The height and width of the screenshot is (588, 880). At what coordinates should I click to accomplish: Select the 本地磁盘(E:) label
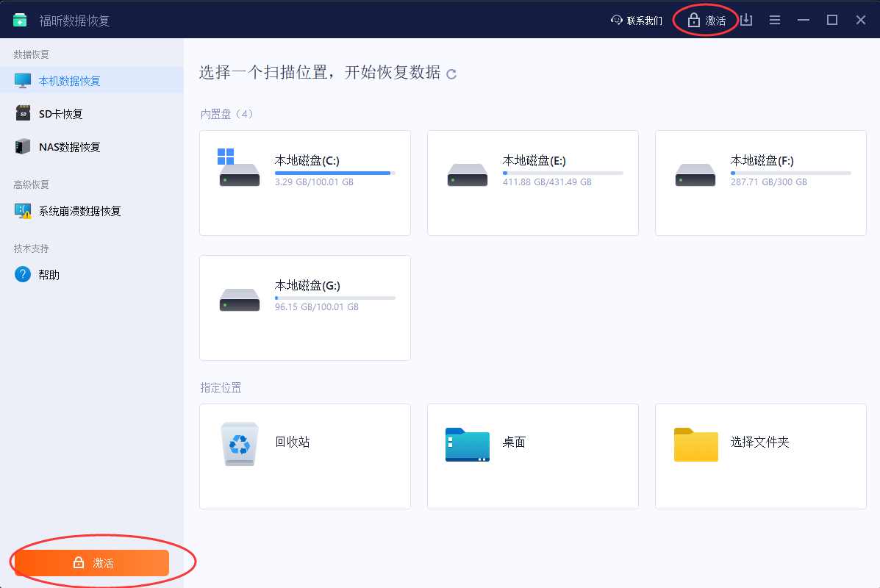point(534,161)
